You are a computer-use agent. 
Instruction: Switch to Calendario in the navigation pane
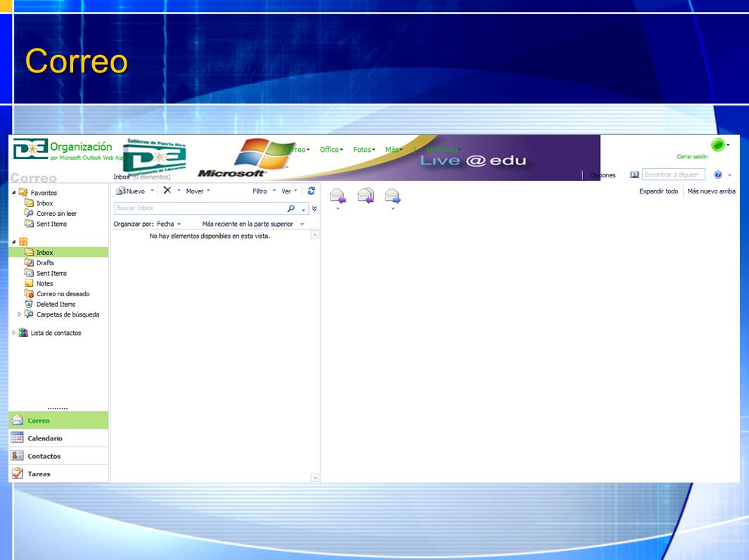point(58,438)
